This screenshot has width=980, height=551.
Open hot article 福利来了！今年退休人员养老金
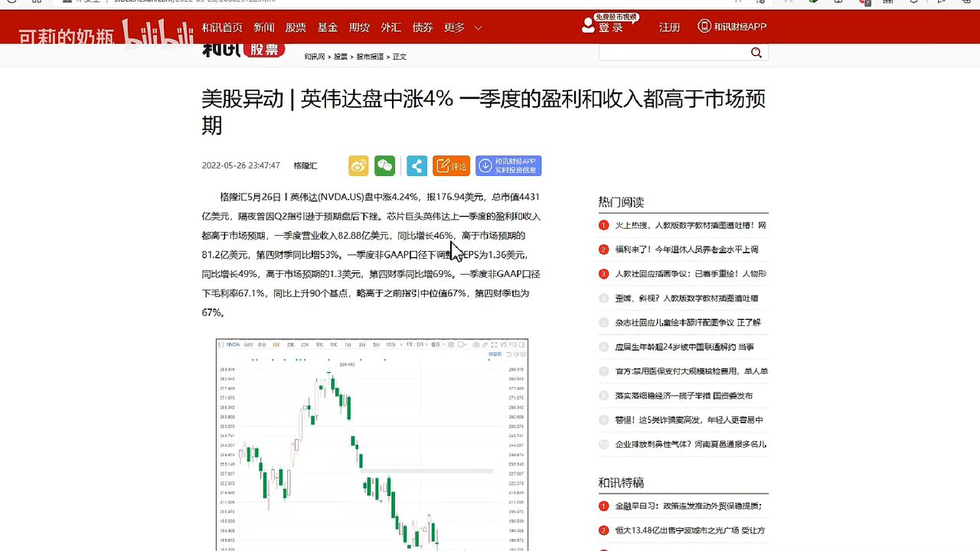[x=687, y=249]
